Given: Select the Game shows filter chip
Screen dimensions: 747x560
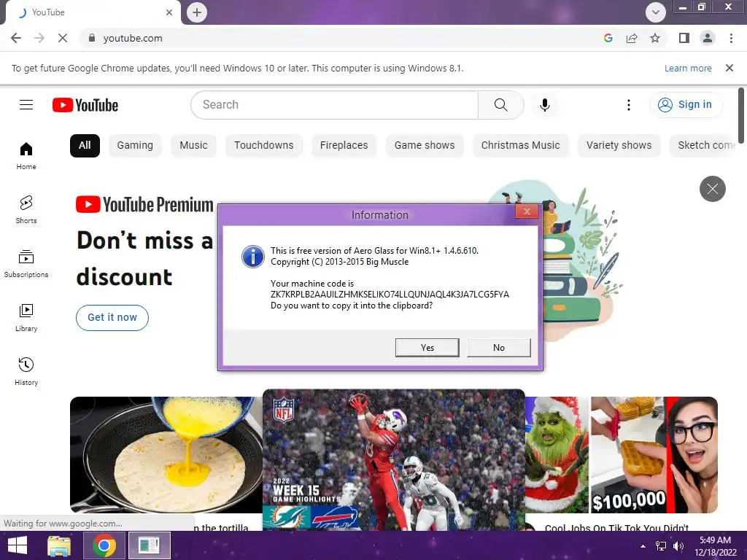Looking at the screenshot, I should coord(425,145).
